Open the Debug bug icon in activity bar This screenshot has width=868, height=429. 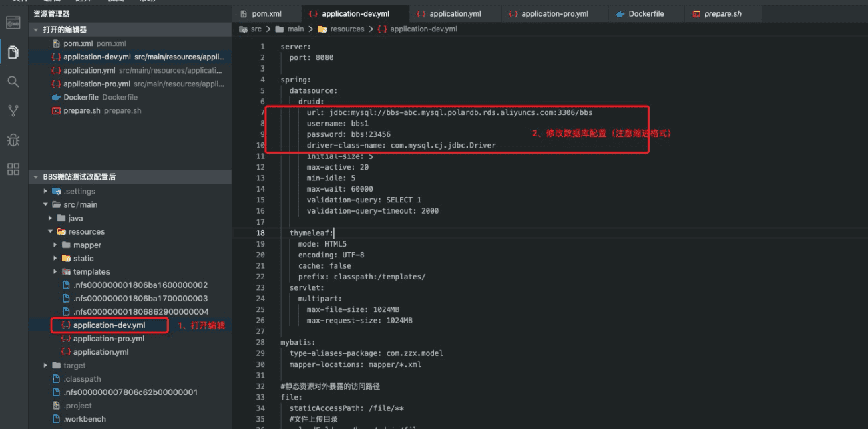13,140
